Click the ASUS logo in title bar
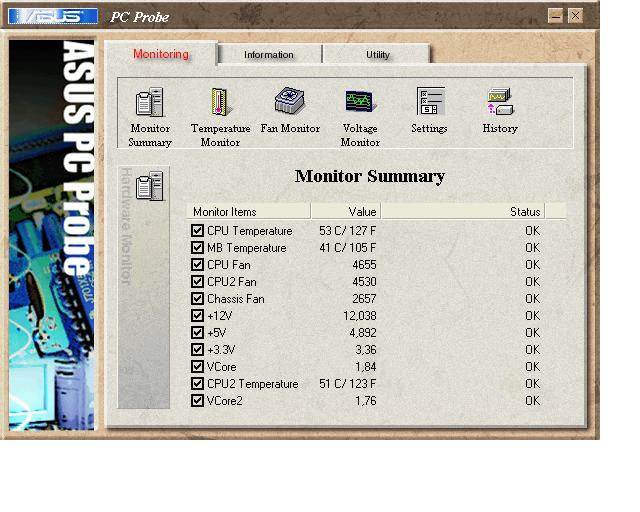Image resolution: width=640 pixels, height=512 pixels. pyautogui.click(x=53, y=16)
